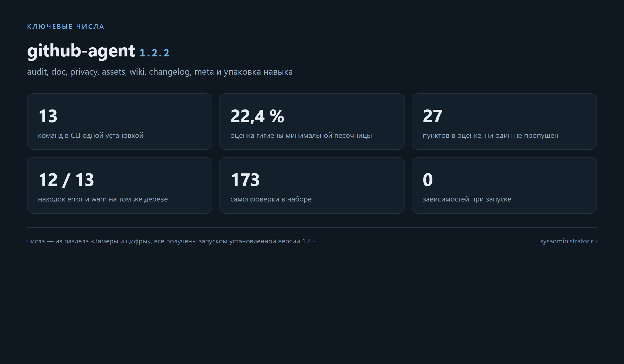
Task: Click the number 173
Action: click(245, 180)
